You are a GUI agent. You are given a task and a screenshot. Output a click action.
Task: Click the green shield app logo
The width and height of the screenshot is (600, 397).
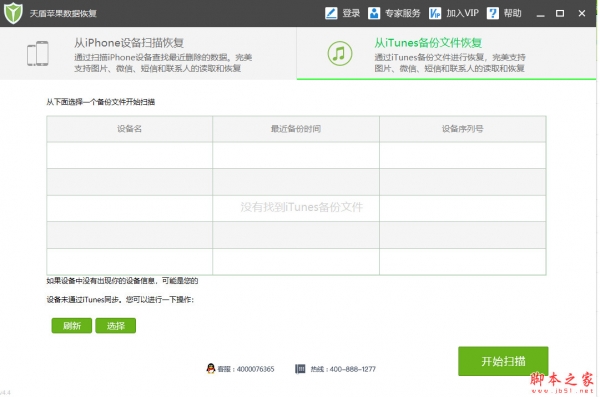[x=13, y=13]
